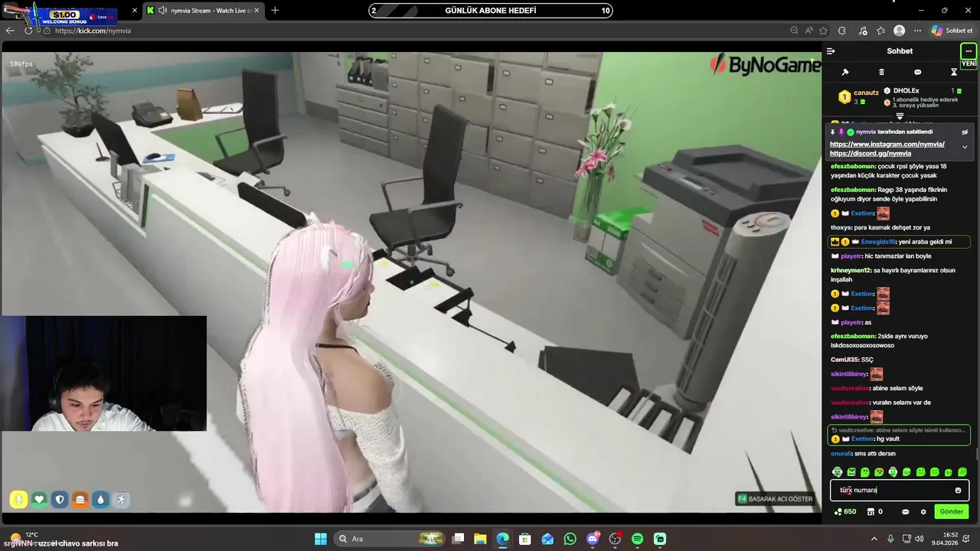Open Spotify from the taskbar
This screenshot has height=551, width=980.
637,539
